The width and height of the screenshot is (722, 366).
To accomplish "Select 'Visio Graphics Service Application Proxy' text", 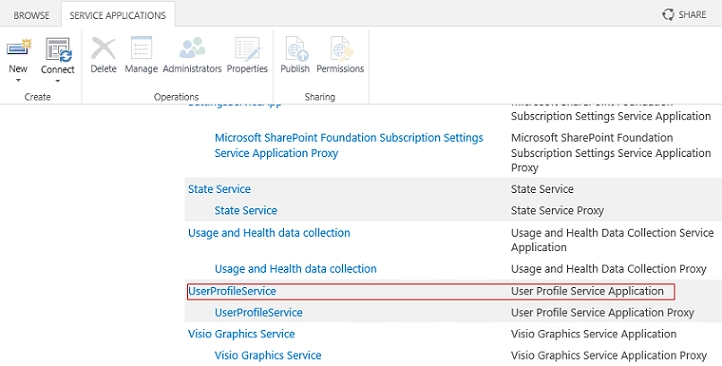I will (609, 355).
